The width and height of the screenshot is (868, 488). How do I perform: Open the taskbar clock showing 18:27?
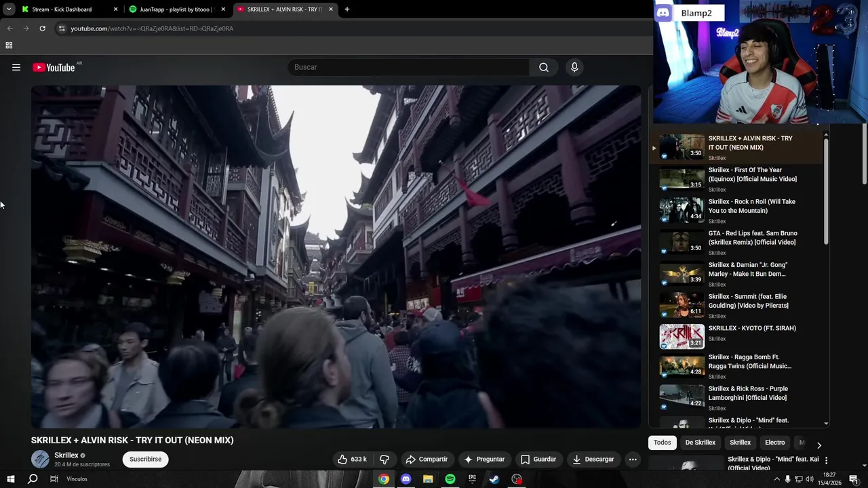(829, 479)
